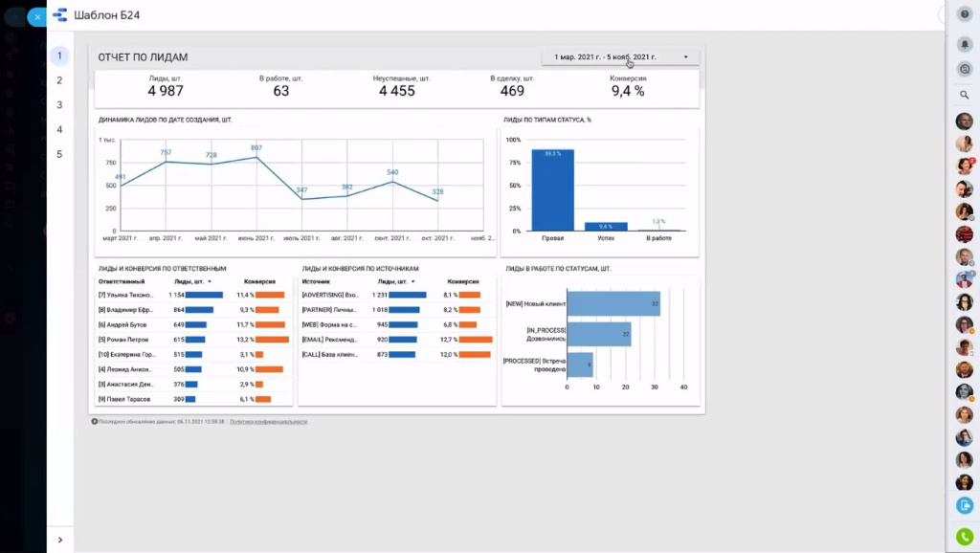Start a call with the green phone icon

965,535
